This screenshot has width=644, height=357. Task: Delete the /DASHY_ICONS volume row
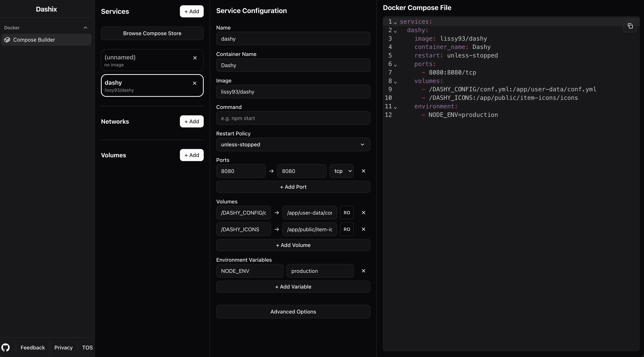pos(363,229)
